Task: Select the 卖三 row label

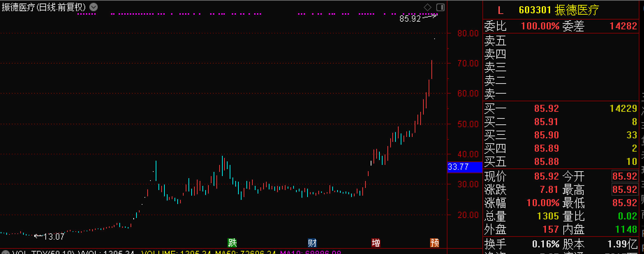Action: pyautogui.click(x=495, y=67)
